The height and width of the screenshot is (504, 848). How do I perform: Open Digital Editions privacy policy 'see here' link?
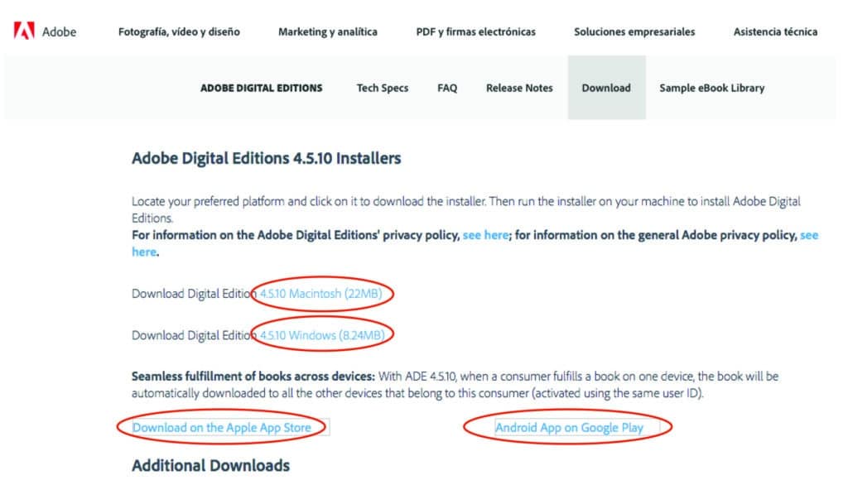pyautogui.click(x=485, y=235)
